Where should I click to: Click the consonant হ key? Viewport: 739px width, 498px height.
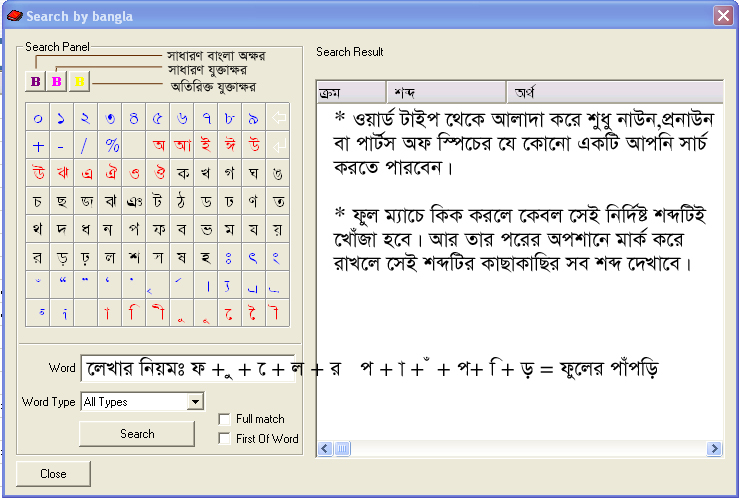click(x=206, y=257)
